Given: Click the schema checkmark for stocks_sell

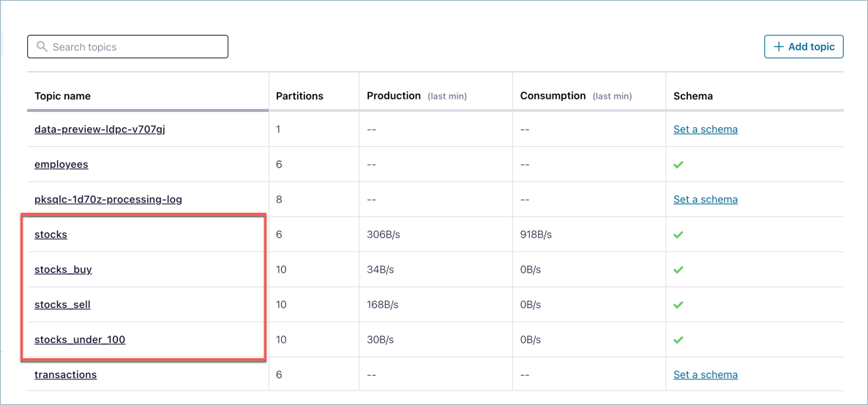Looking at the screenshot, I should [x=678, y=305].
